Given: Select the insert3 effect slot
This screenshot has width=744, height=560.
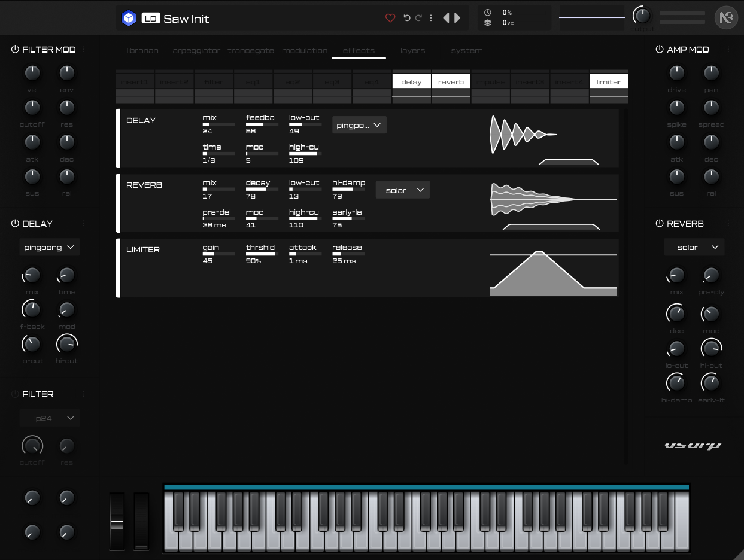Looking at the screenshot, I should 530,82.
